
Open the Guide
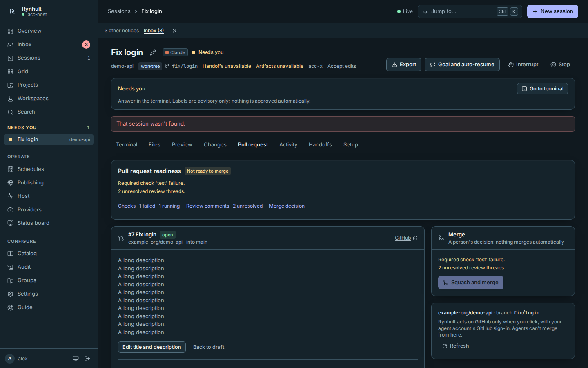(x=49, y=307)
